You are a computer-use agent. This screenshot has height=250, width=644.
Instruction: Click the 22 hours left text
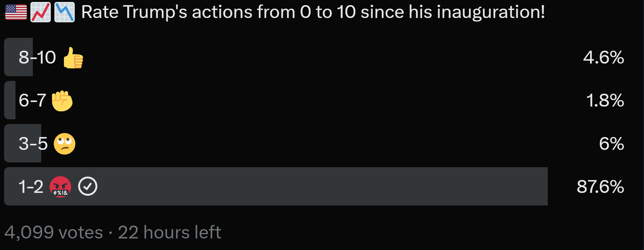click(170, 232)
